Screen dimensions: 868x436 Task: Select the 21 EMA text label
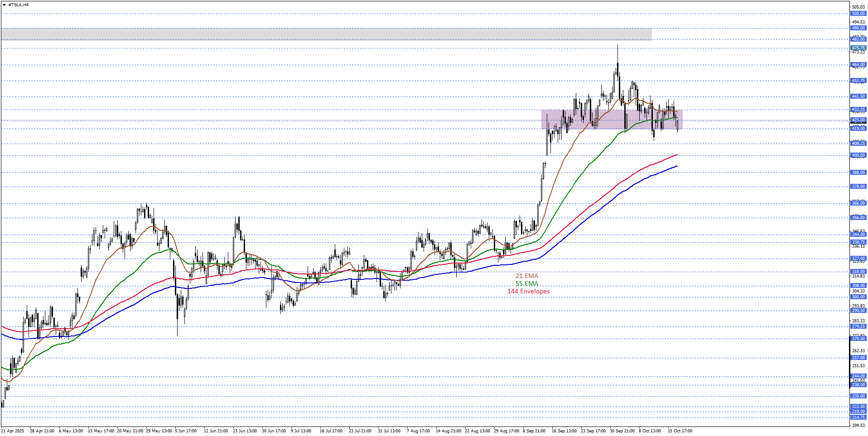click(x=526, y=276)
